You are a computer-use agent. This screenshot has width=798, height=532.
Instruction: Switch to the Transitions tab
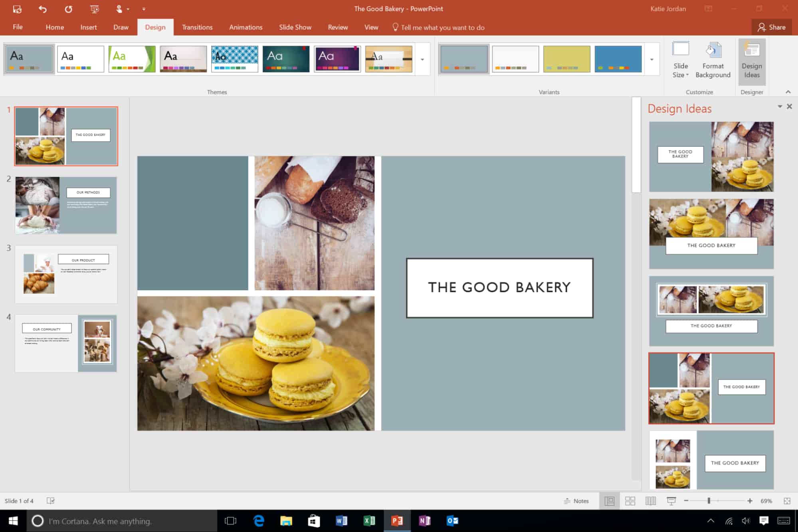pos(197,27)
